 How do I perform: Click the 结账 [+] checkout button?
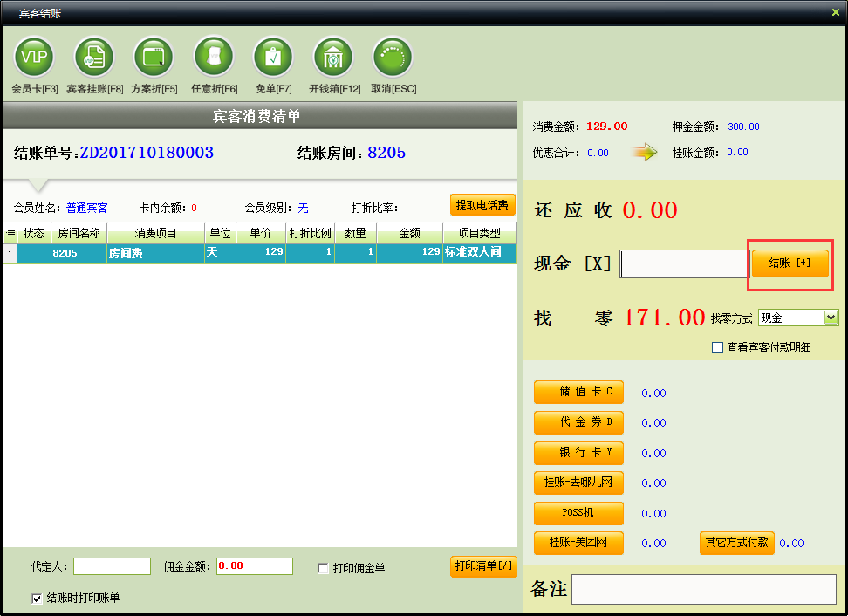pos(790,264)
